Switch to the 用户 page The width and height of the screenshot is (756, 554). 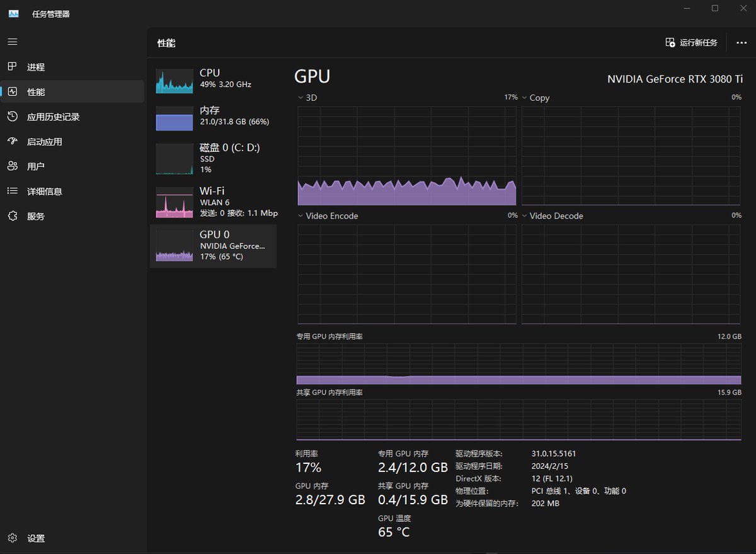(72, 166)
